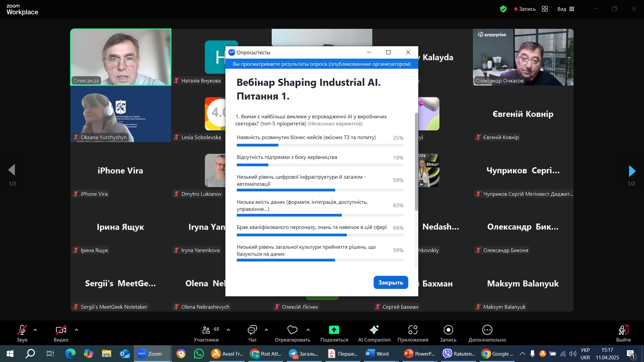
Task: Open the Приложения apps icon
Action: tap(413, 330)
